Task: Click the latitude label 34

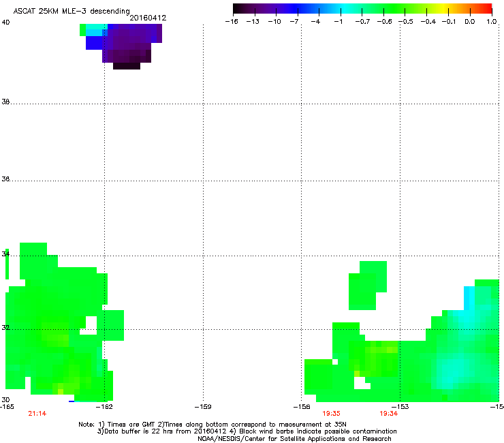Action: coord(5,254)
